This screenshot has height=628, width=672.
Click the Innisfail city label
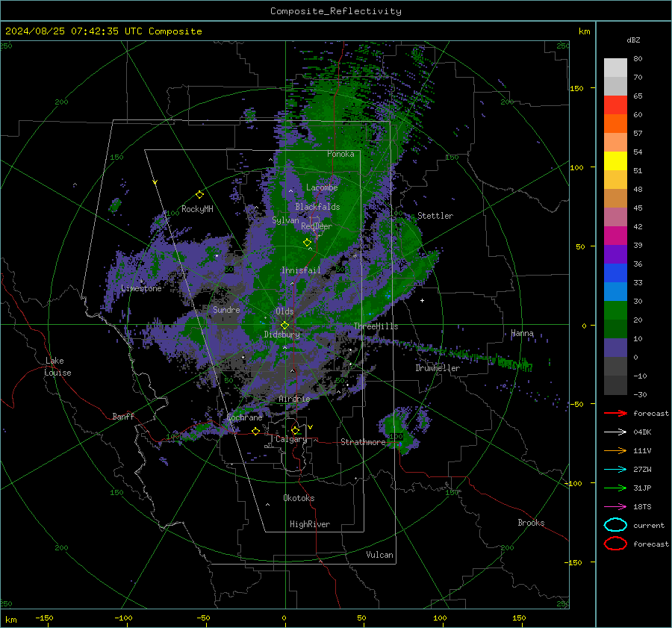click(301, 270)
